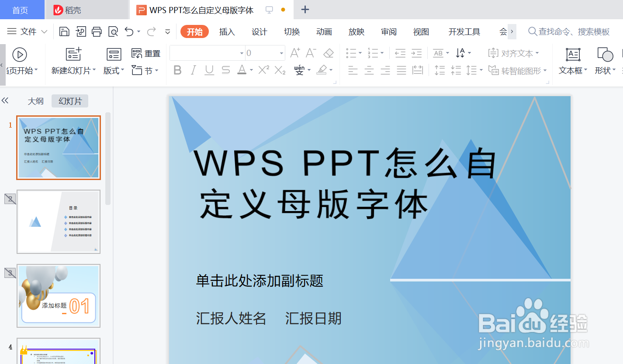Click the Decrease paragraph spacing icon
This screenshot has width=623, height=364.
tap(456, 70)
